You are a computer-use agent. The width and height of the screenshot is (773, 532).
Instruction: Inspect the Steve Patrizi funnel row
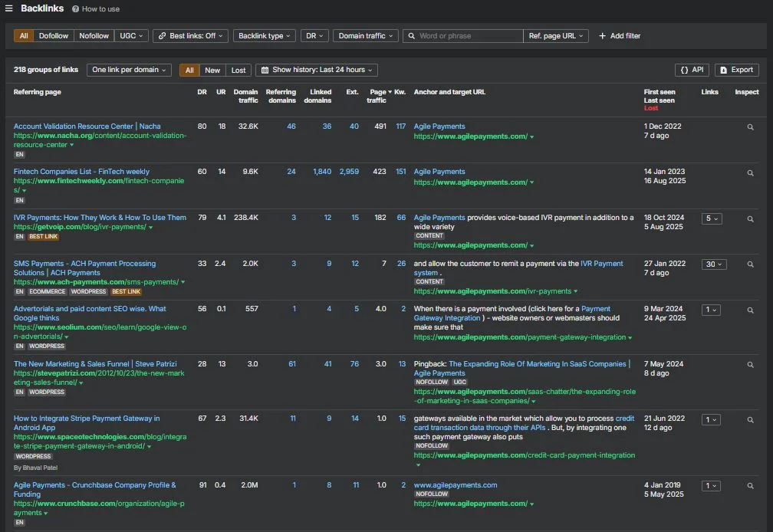pos(750,365)
